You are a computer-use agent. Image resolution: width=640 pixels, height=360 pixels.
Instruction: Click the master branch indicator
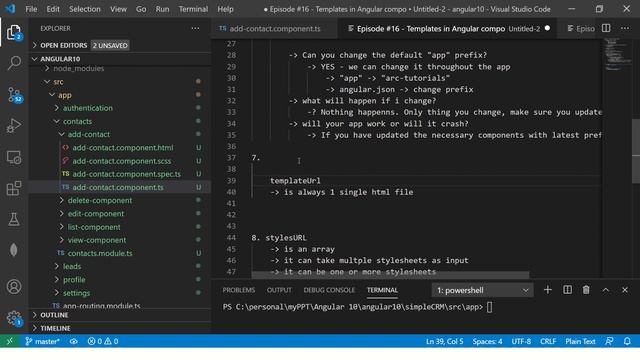[x=42, y=341]
